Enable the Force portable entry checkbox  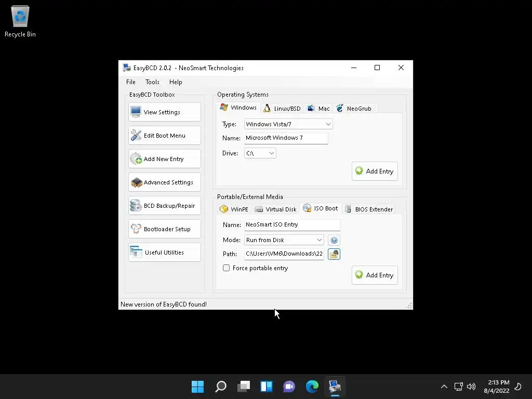pos(227,268)
